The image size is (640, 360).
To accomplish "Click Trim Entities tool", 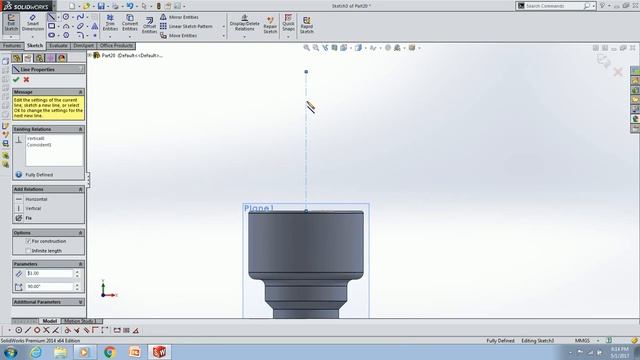I will [110, 23].
